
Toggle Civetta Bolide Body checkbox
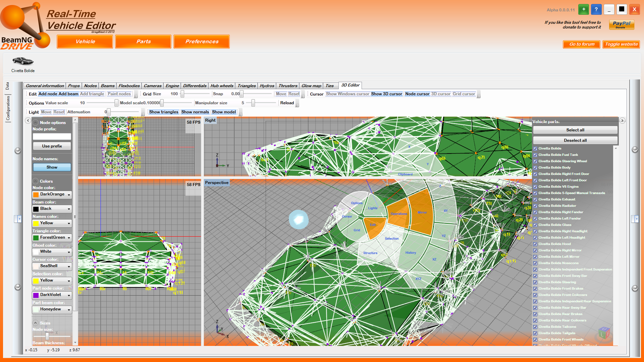coord(535,168)
